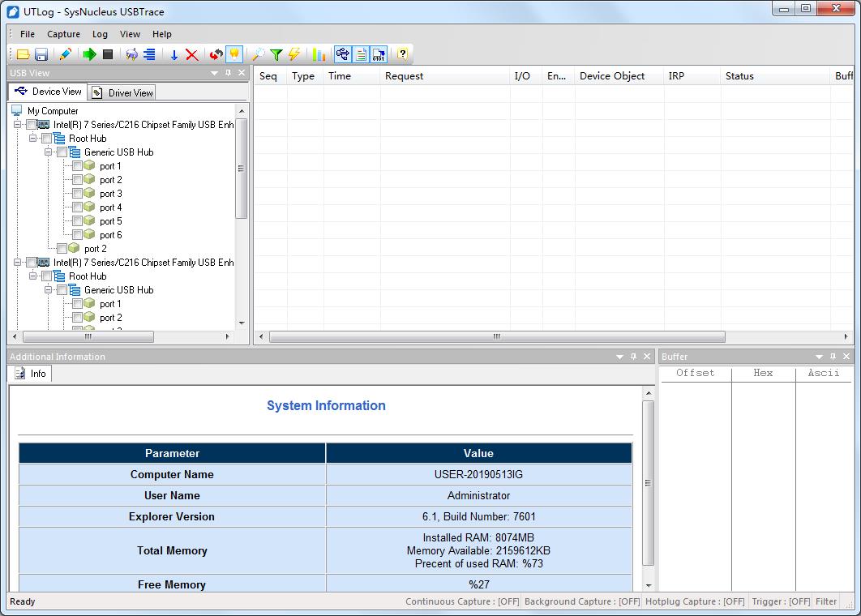The image size is (861, 616).
Task: Enable the port 5 checkbox
Action: point(78,221)
